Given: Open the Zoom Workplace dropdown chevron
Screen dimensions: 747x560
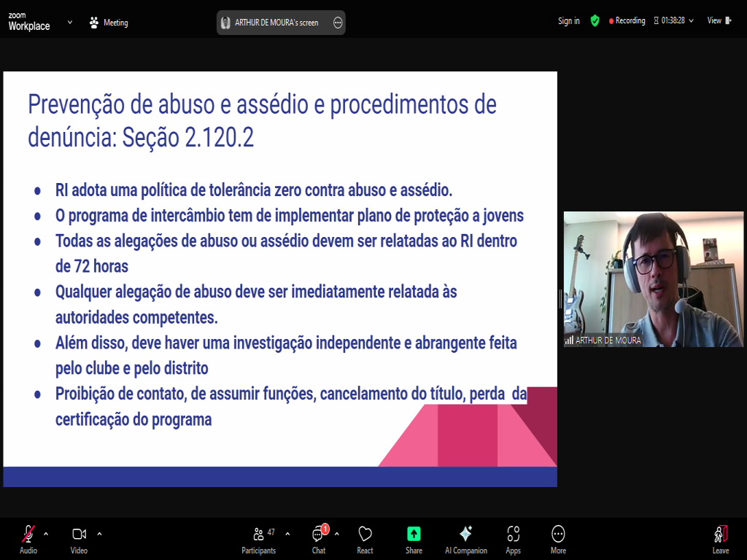Looking at the screenshot, I should [70, 22].
